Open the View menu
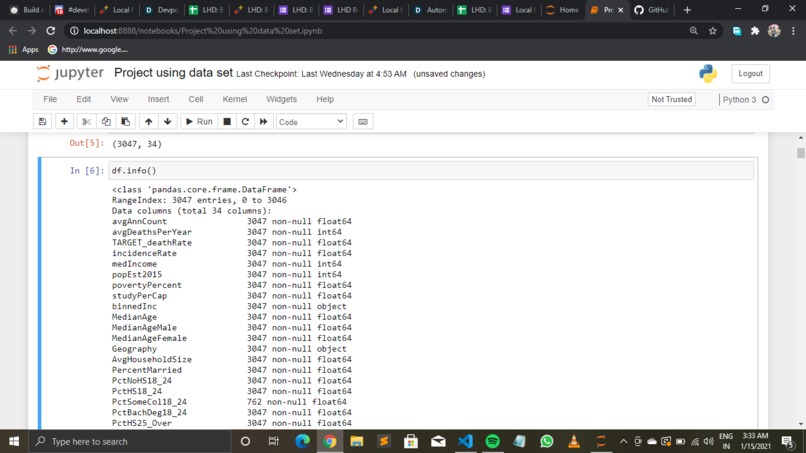806x453 pixels. coord(119,99)
